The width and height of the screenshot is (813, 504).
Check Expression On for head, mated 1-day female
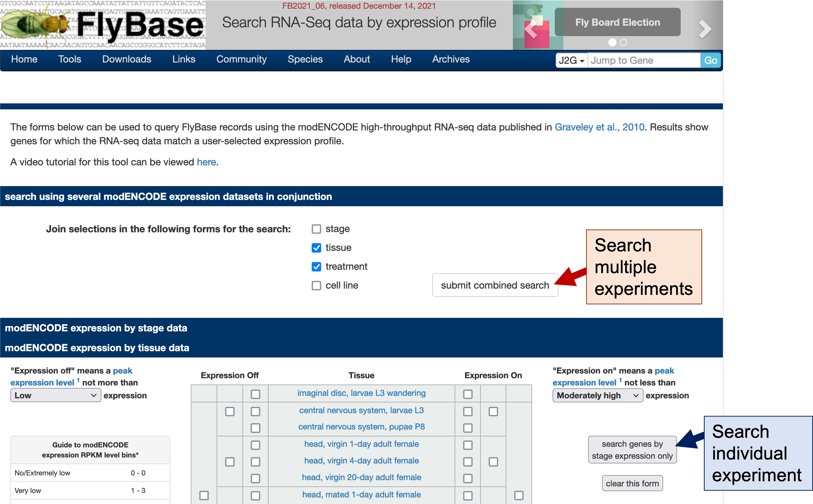468,496
